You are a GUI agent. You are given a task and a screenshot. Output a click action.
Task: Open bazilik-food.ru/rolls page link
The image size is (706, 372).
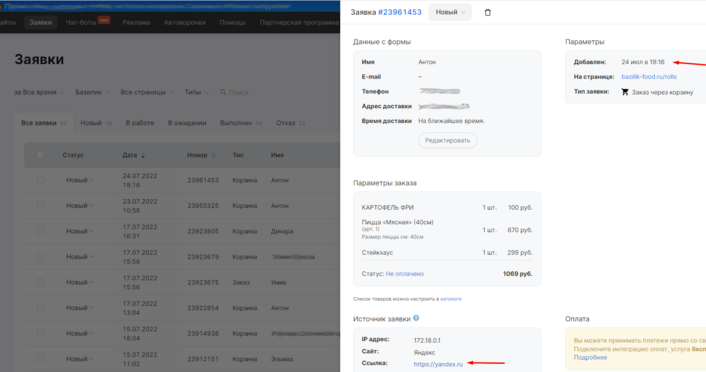649,77
